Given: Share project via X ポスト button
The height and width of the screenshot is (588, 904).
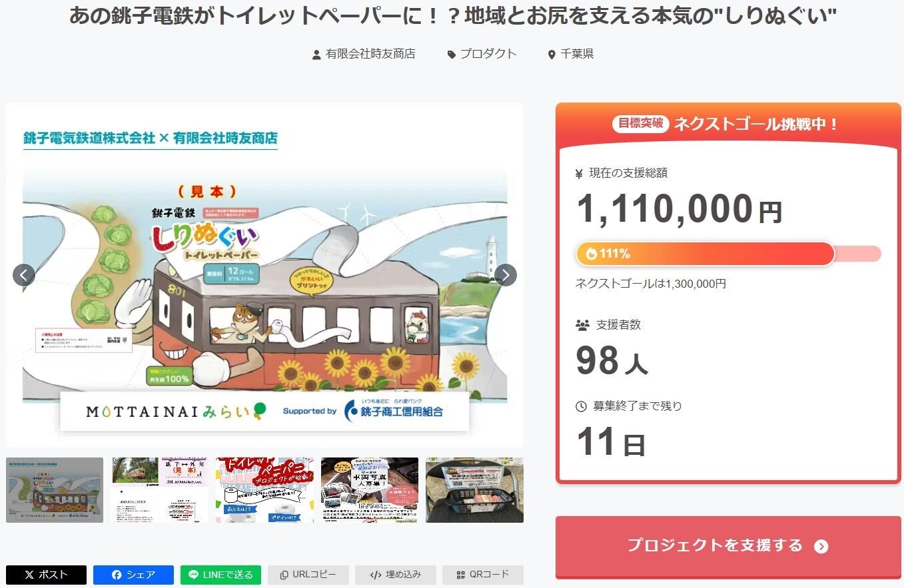Looking at the screenshot, I should (x=46, y=575).
